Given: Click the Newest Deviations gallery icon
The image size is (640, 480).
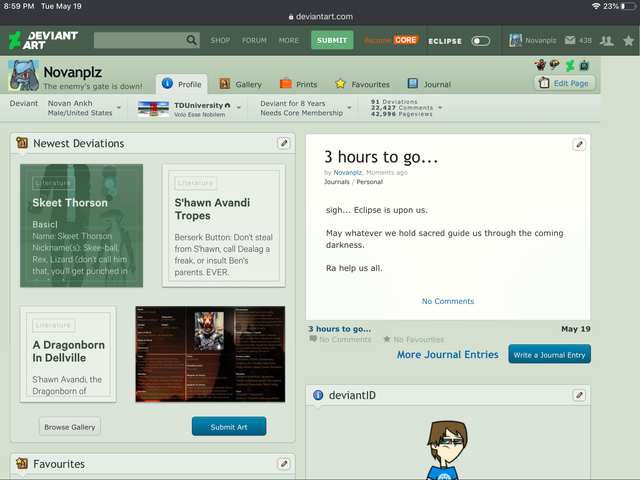Looking at the screenshot, I should tap(22, 143).
